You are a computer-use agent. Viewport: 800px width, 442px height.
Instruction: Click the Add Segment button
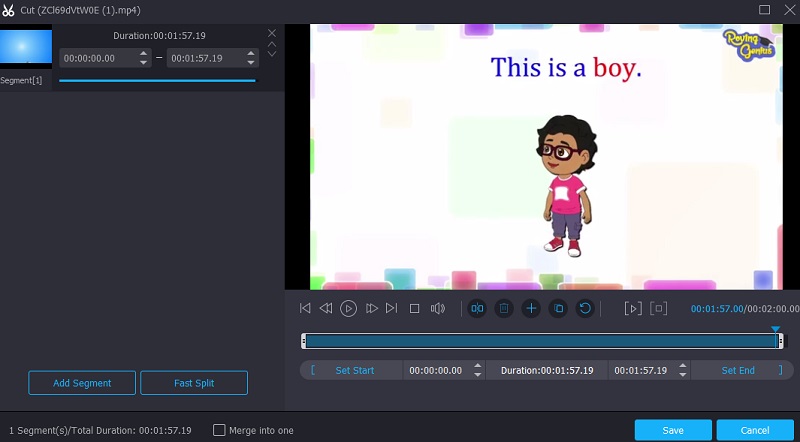[x=82, y=383]
